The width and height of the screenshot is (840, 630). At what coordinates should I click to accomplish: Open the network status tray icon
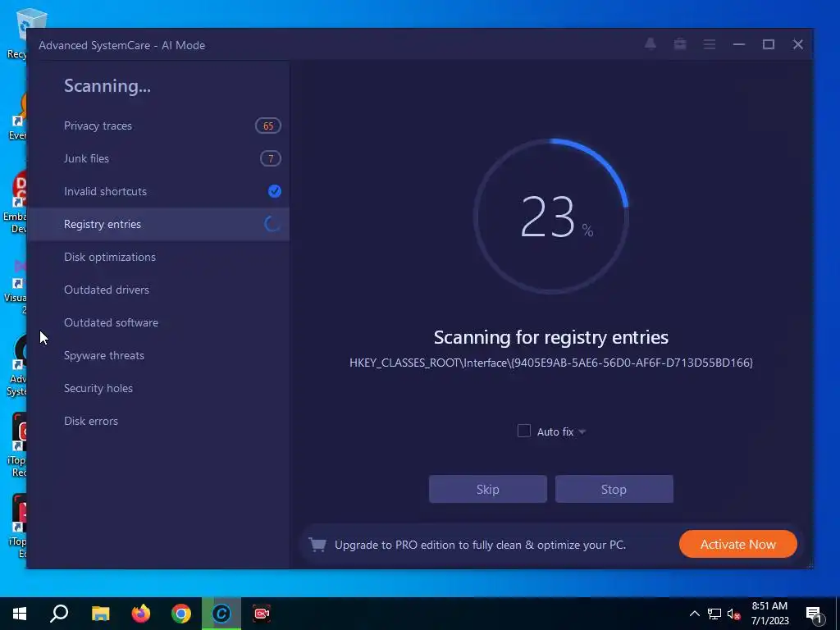coord(714,614)
